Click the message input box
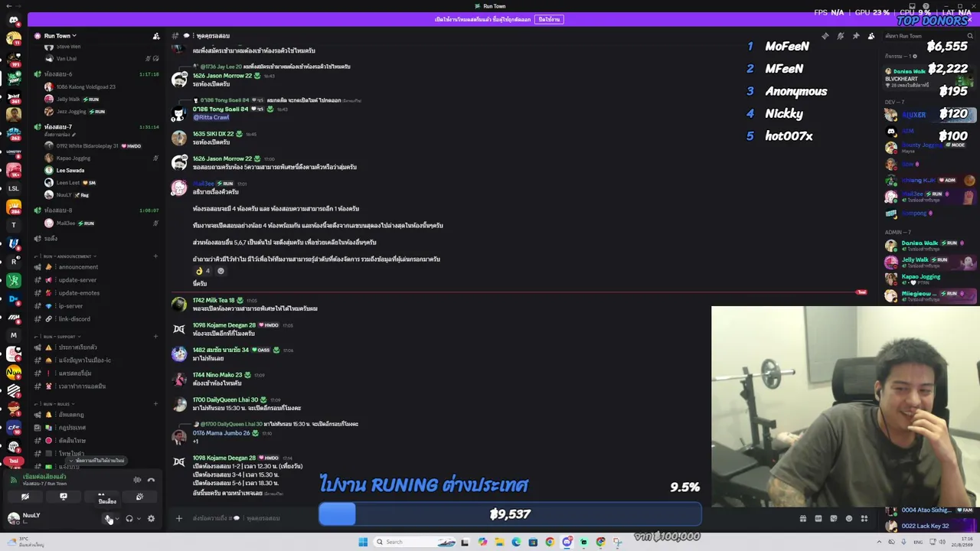980x551 pixels. [x=490, y=518]
